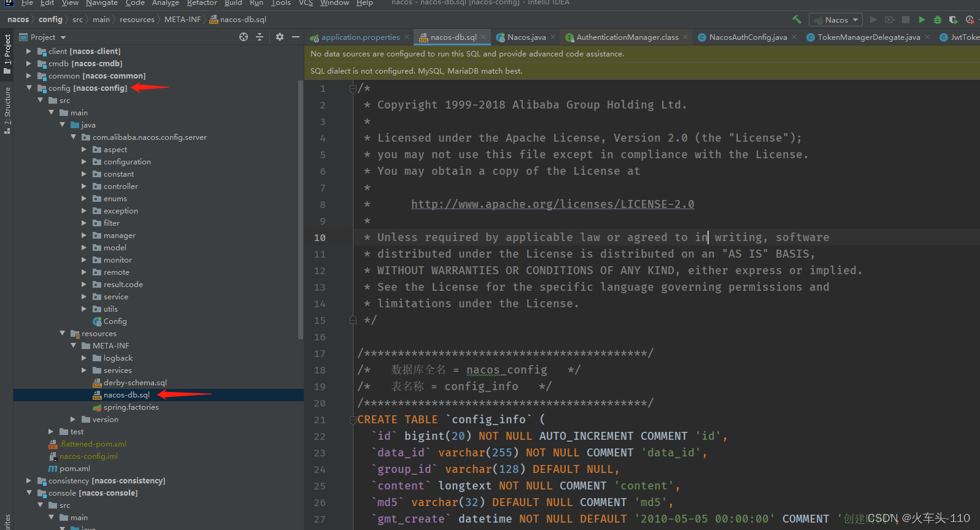
Task: Click the Project tree vertical scrollbar
Action: pyautogui.click(x=300, y=209)
